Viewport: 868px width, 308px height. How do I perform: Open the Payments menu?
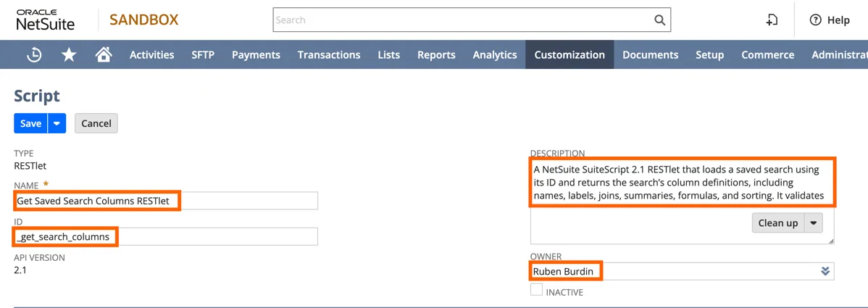tap(256, 55)
